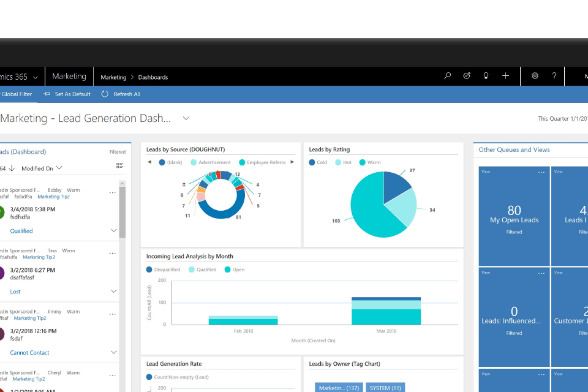
Task: Toggle Disqualified series in monthly chart
Action: [x=163, y=269]
